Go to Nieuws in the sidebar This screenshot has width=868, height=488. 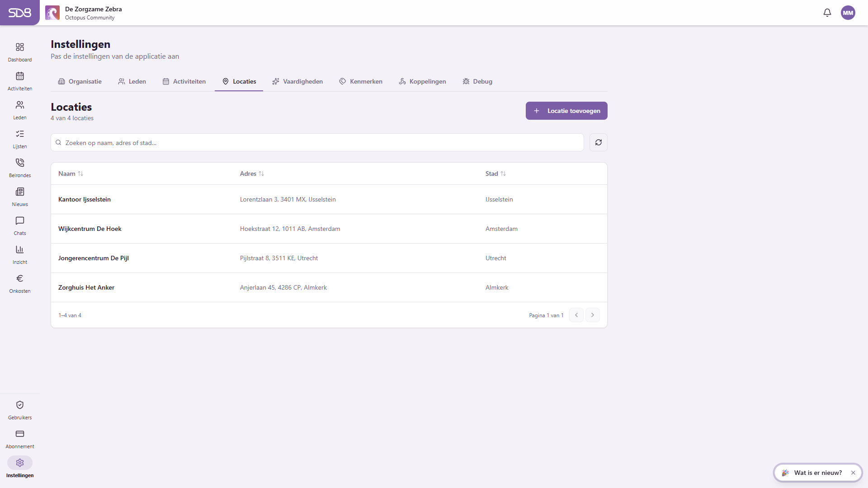tap(20, 197)
